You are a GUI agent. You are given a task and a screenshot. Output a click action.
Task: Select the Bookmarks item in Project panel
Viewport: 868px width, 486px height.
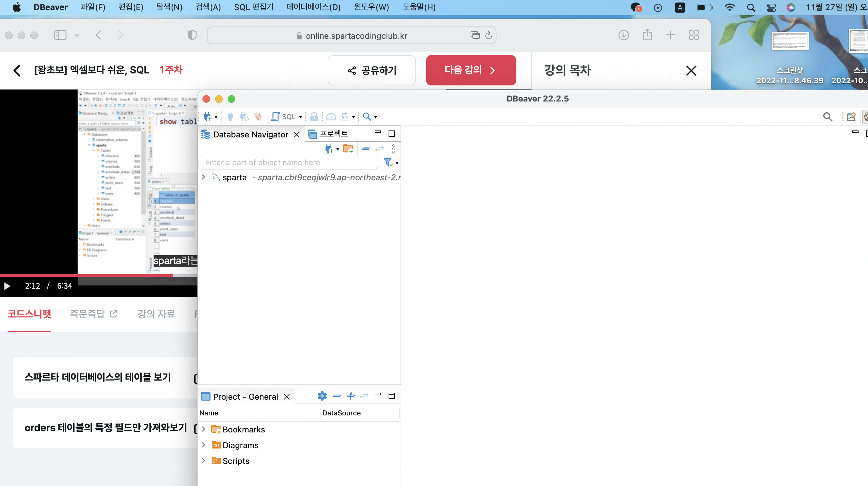pos(243,429)
